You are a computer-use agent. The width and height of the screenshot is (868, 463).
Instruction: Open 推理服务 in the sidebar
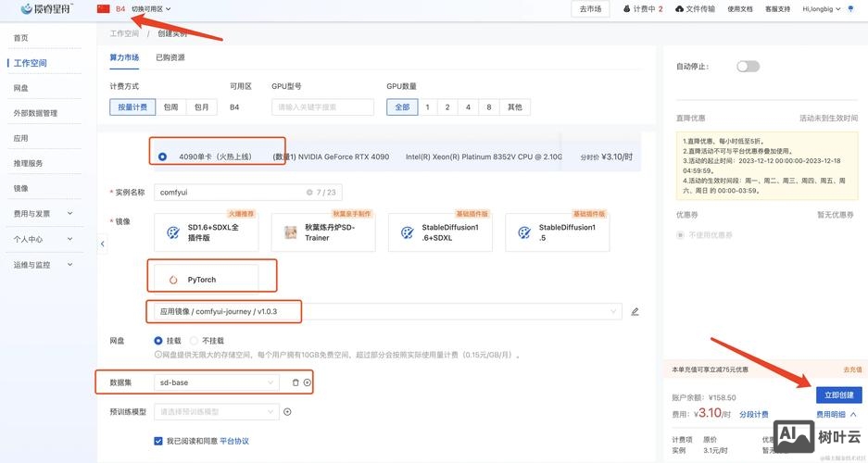[28, 163]
